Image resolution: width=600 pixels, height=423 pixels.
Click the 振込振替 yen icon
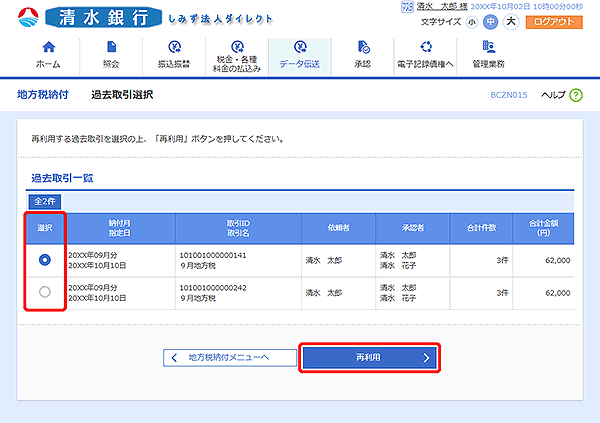coord(173,48)
